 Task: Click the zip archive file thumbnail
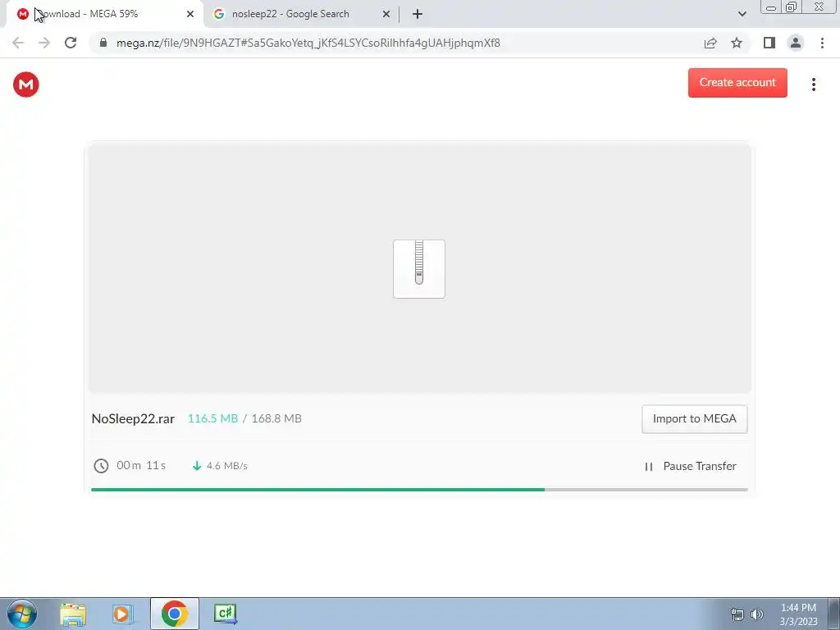pos(419,269)
